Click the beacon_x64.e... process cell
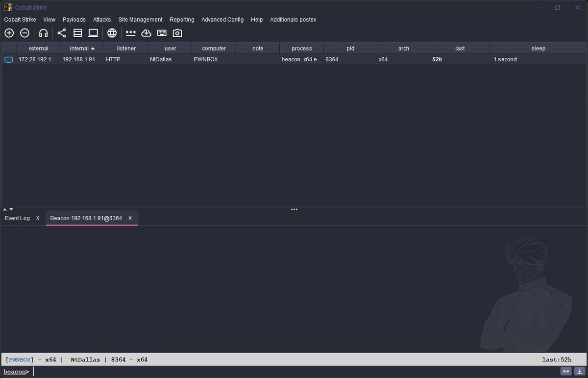Image resolution: width=588 pixels, height=378 pixels. pyautogui.click(x=302, y=59)
